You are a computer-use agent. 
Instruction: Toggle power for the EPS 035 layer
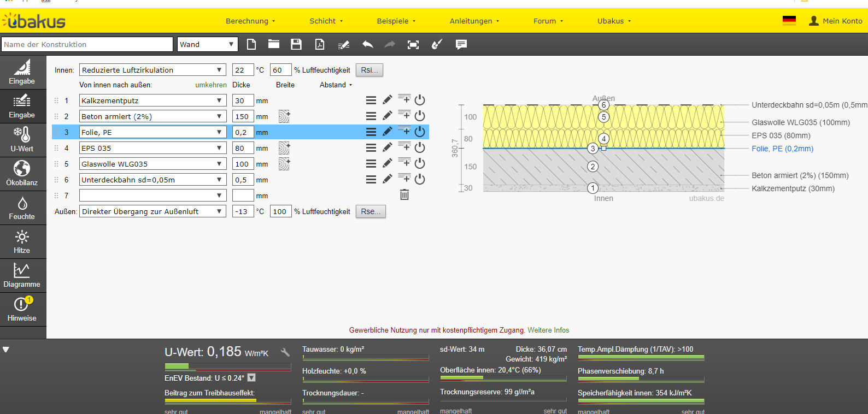(x=420, y=147)
